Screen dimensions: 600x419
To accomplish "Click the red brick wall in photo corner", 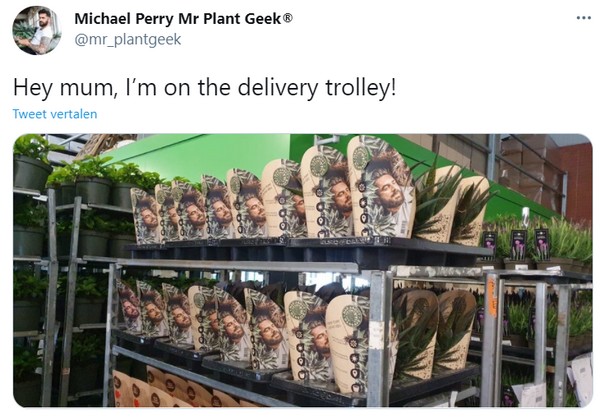I will (x=576, y=182).
